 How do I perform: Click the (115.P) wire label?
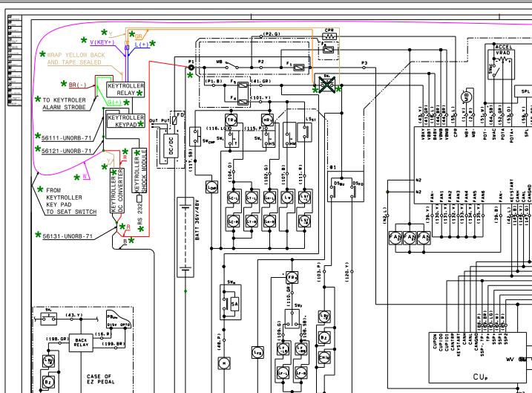[x=254, y=129]
